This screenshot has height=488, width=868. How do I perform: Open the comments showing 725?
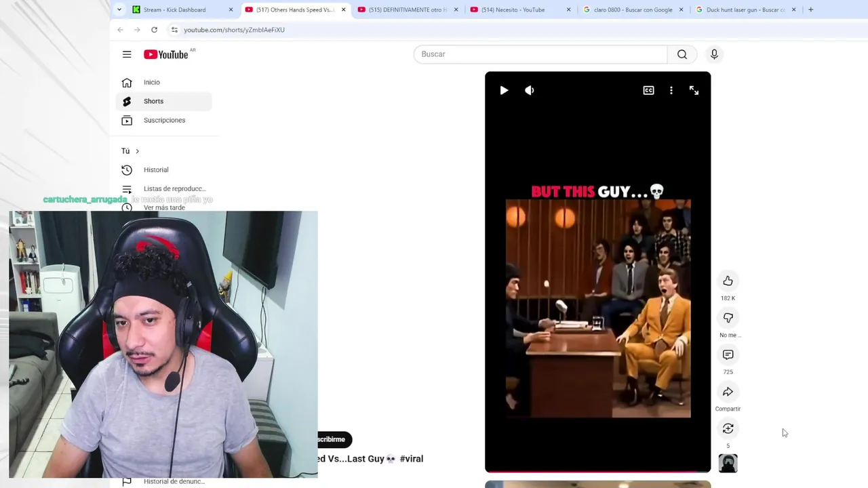coord(728,354)
